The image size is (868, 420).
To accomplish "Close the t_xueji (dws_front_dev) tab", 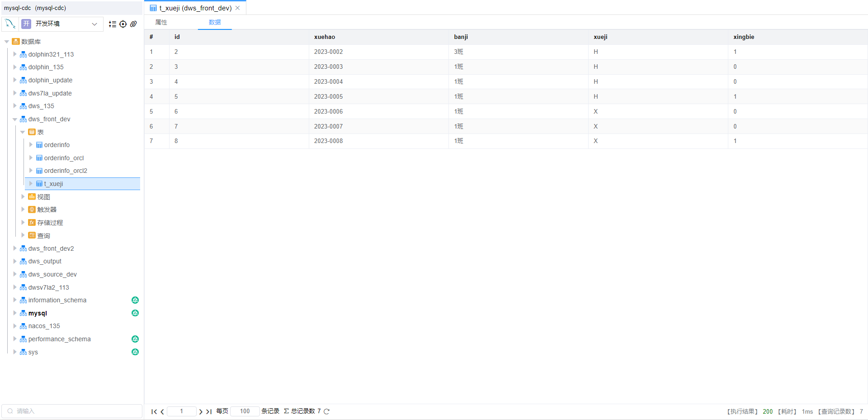I will (238, 8).
